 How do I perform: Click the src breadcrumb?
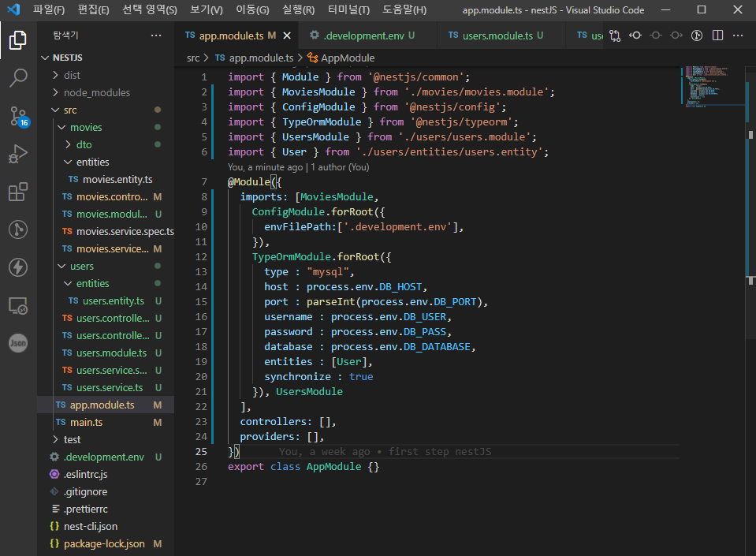(x=193, y=58)
